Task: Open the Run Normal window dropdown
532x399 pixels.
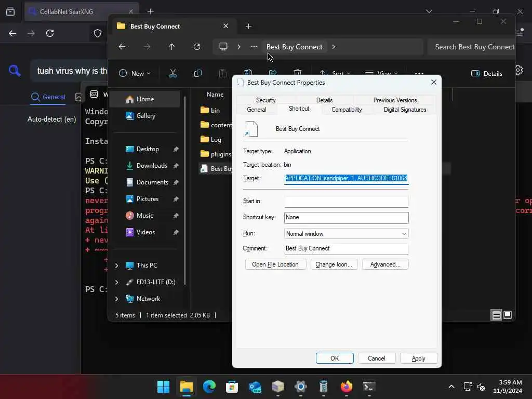Action: (x=347, y=234)
